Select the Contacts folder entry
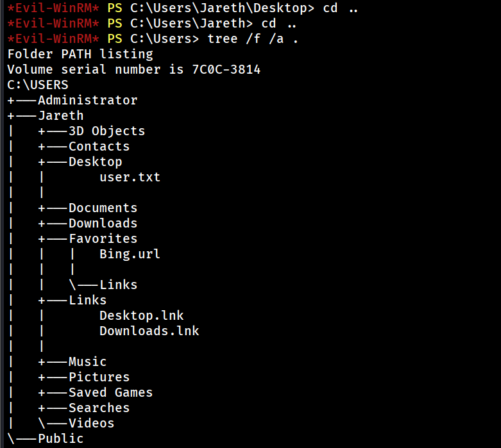 99,146
